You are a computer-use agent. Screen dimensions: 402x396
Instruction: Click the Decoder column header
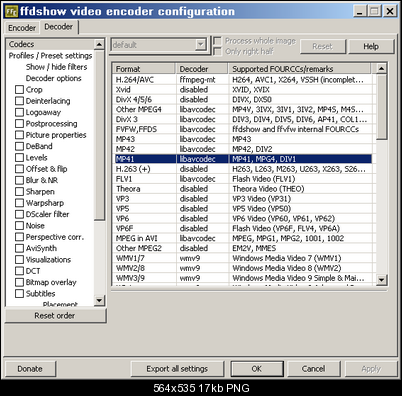202,69
